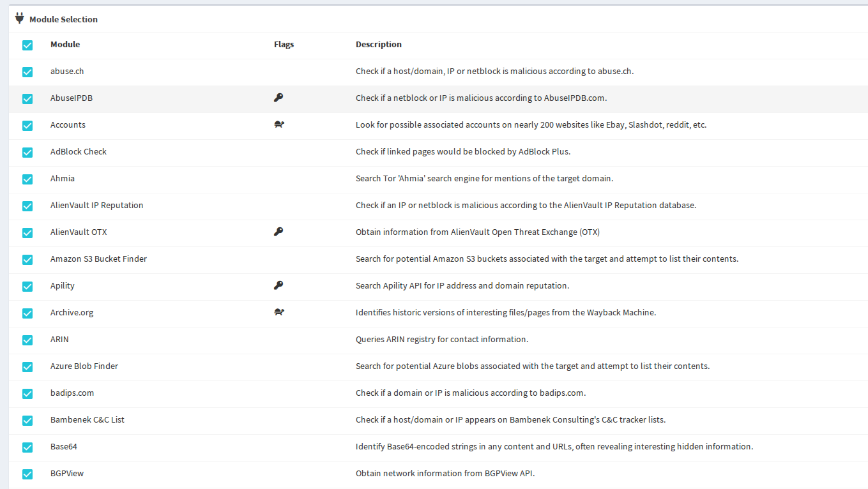Uncheck the Apility module checkbox
The height and width of the screenshot is (489, 868).
click(x=27, y=287)
